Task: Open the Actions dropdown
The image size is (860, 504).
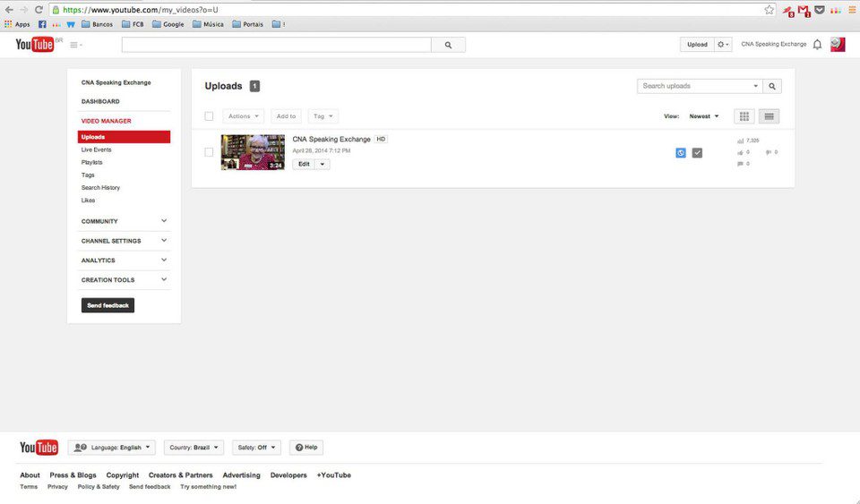Action: click(x=243, y=116)
